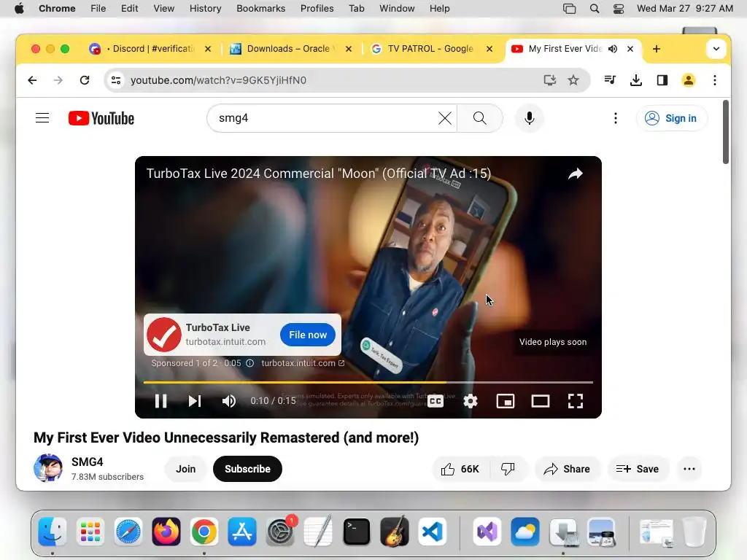Pause the ad with the pause button

point(161,401)
